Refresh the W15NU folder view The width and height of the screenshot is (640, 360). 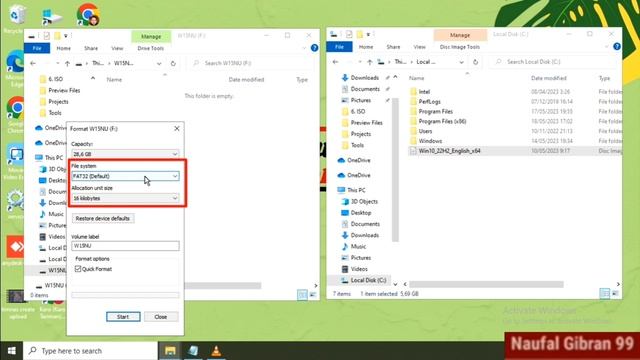coord(173,63)
